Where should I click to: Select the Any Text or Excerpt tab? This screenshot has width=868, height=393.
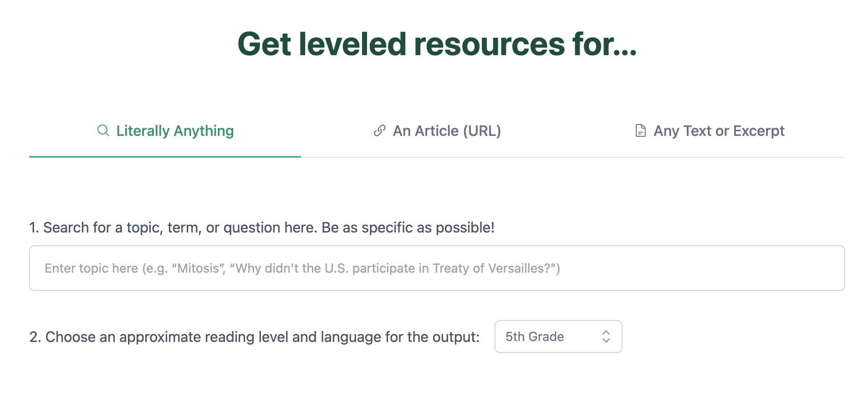[719, 131]
